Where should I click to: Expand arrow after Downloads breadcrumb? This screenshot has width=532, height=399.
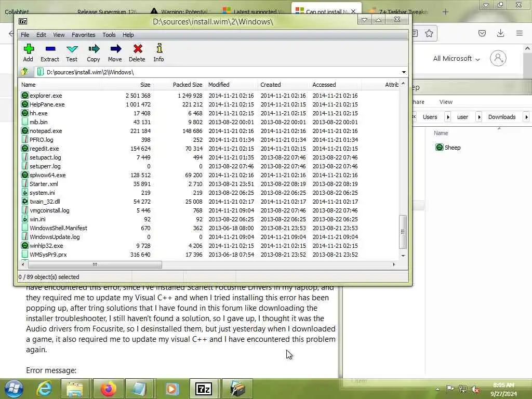click(526, 117)
